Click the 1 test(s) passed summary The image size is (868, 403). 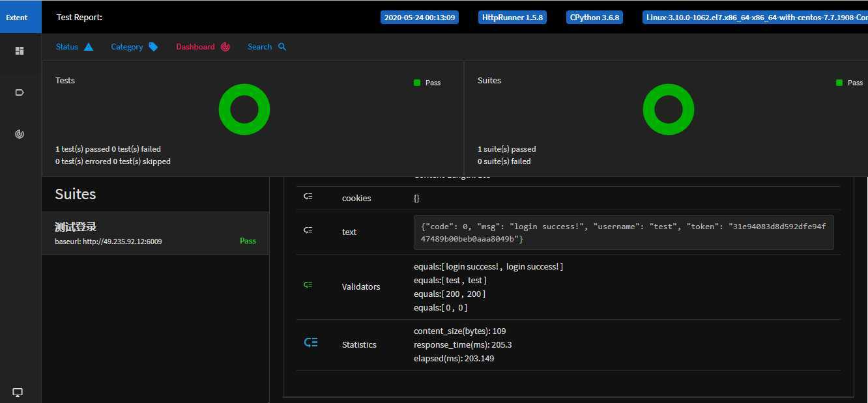pyautogui.click(x=82, y=149)
